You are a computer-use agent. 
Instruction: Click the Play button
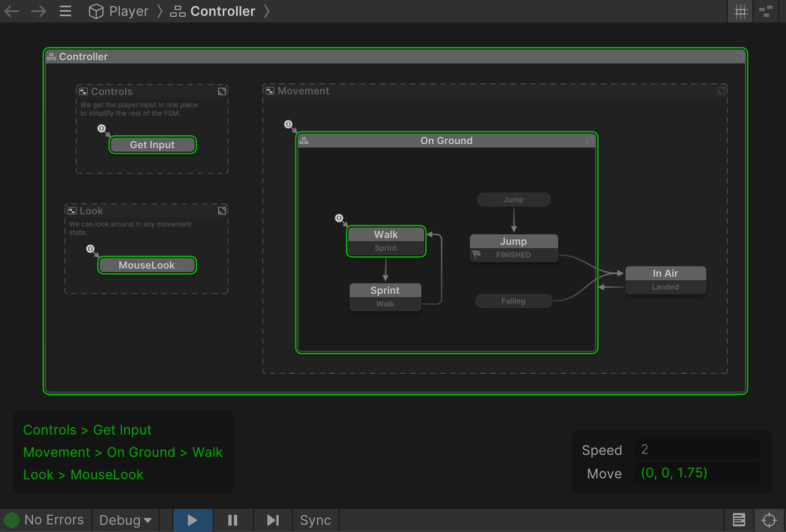(x=192, y=520)
